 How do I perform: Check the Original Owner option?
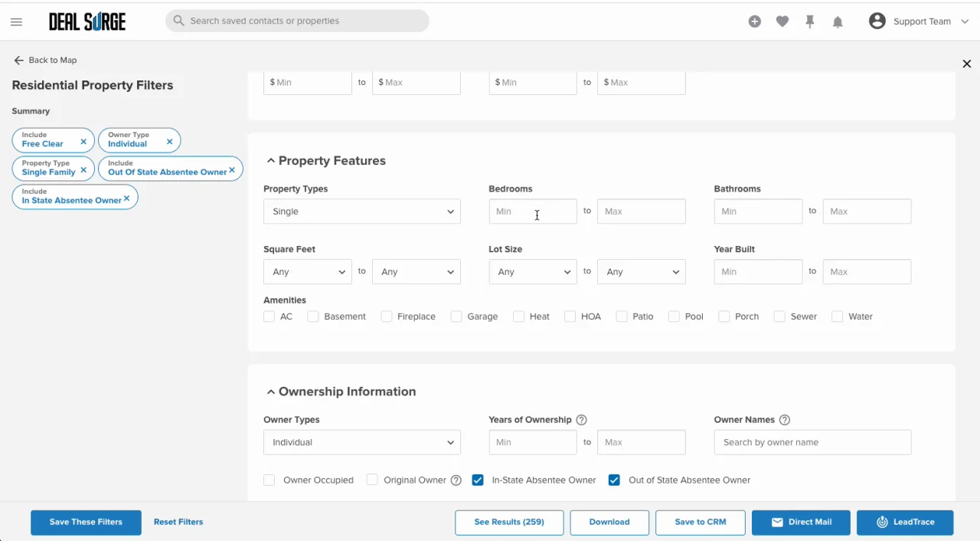click(x=372, y=480)
